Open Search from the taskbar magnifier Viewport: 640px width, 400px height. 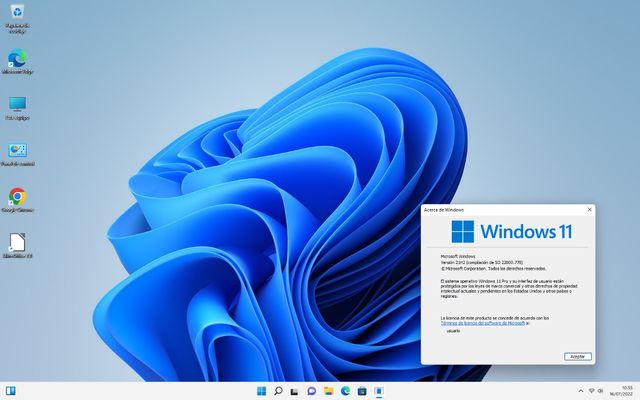[x=279, y=389]
